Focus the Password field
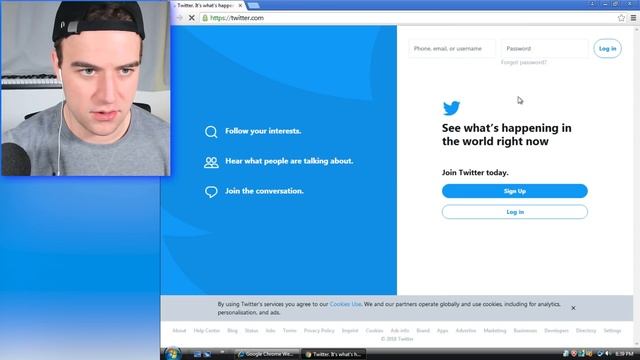Viewport: 640px width, 360px height. (544, 49)
